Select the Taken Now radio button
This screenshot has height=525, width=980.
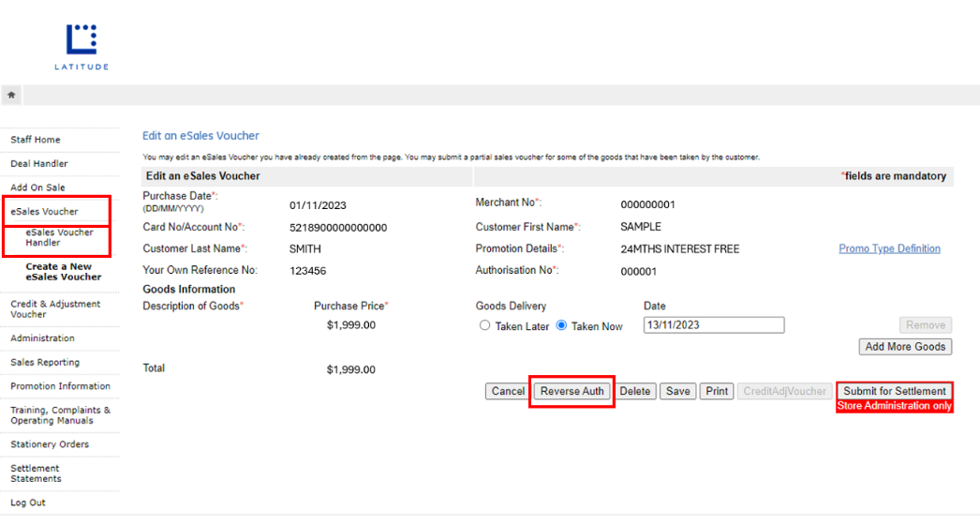(x=562, y=326)
